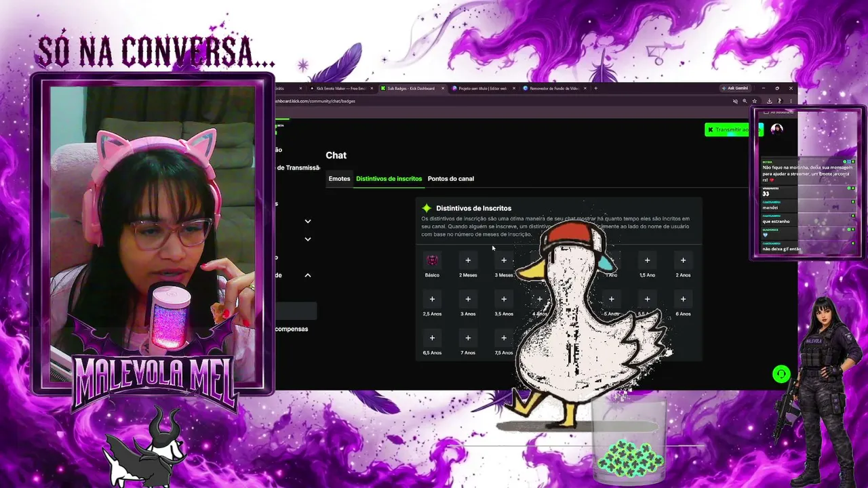Click the zoom magnifier icon in address bar
Image resolution: width=868 pixels, height=488 pixels.
coord(745,101)
